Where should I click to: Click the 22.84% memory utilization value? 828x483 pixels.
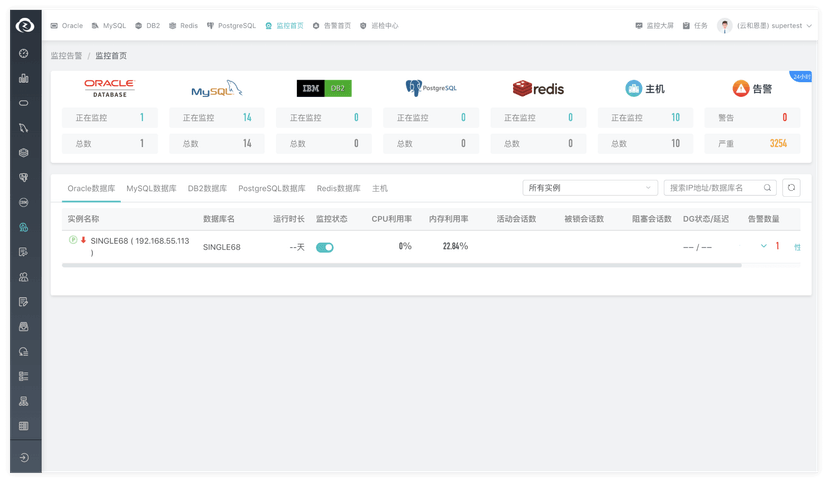click(x=455, y=246)
